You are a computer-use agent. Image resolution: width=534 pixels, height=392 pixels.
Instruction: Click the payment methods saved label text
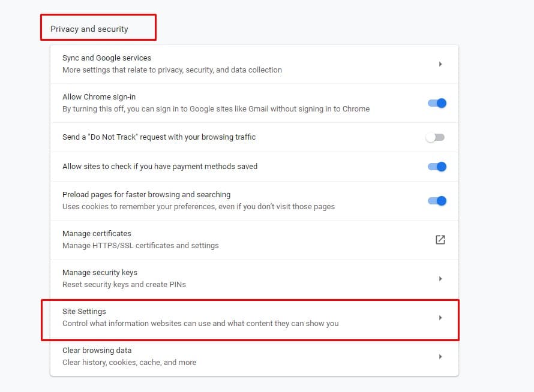(160, 167)
